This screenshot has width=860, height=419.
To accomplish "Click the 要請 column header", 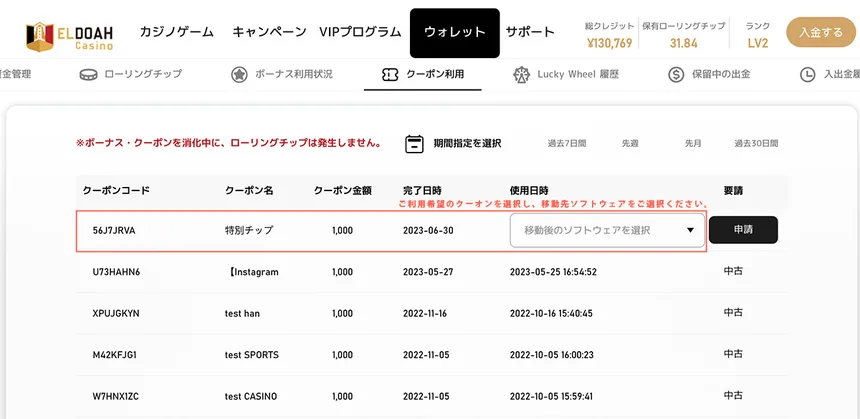I will [733, 191].
